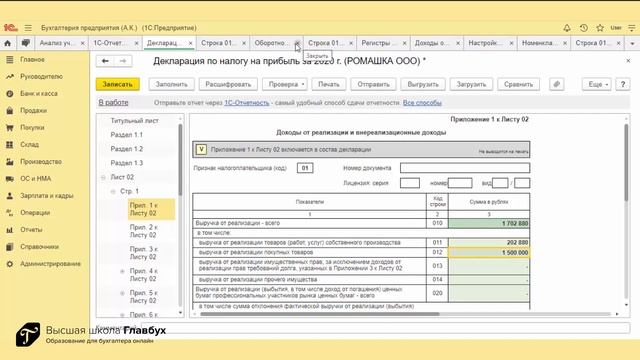Select Прил. 3 к Листу 02
This screenshot has width=640, height=360.
coord(143,253)
